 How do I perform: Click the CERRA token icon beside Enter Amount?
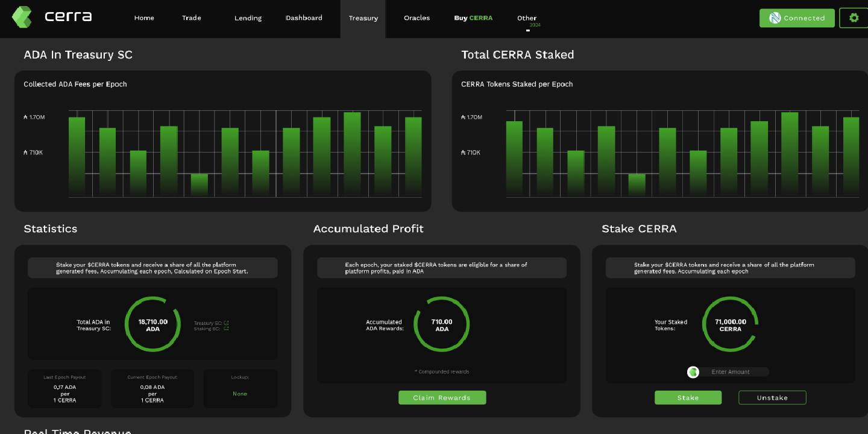tap(693, 372)
